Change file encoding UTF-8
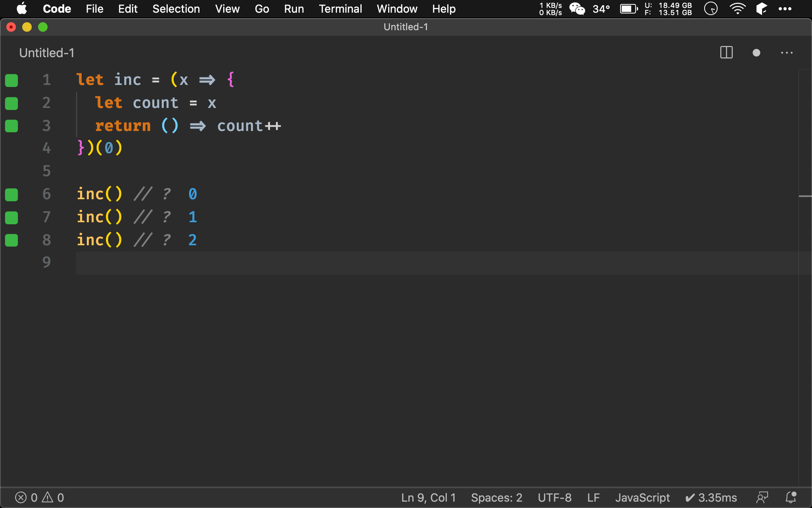This screenshot has width=812, height=508. [554, 498]
